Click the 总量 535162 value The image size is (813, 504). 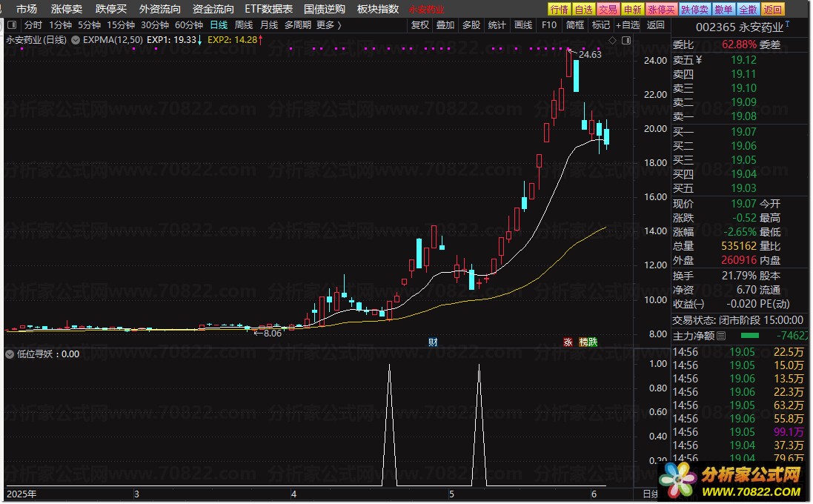[x=739, y=246]
